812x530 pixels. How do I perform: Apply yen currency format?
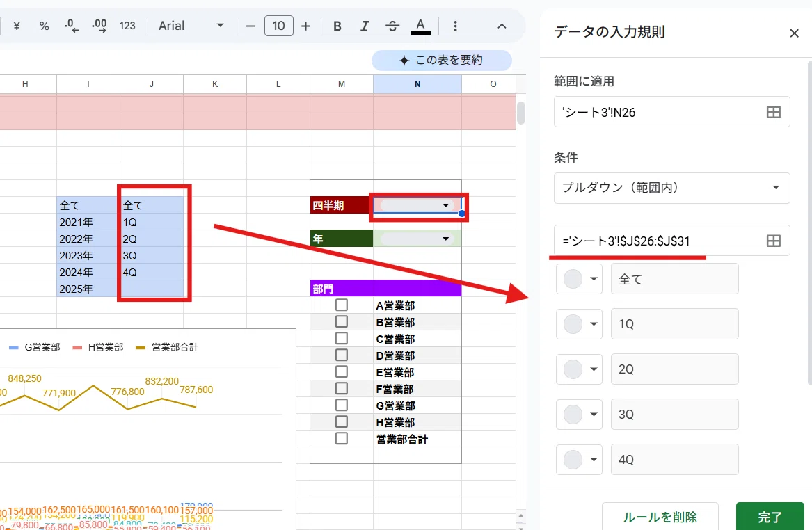coord(17,26)
